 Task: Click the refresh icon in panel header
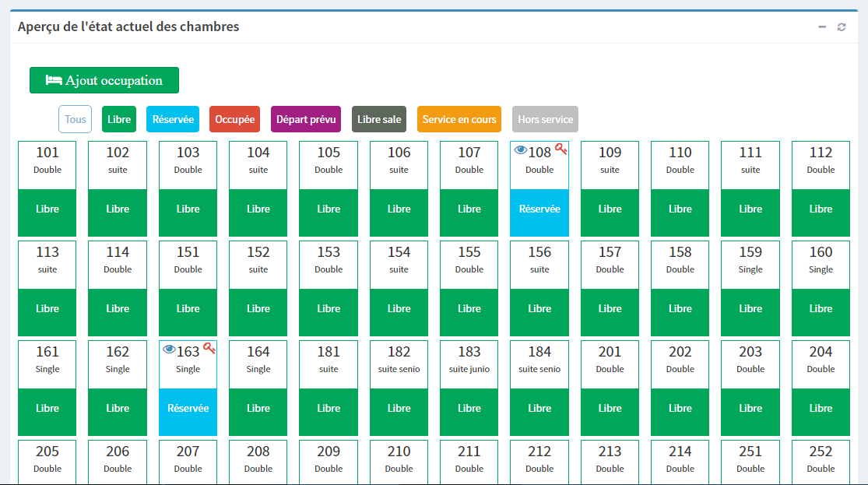coord(842,27)
